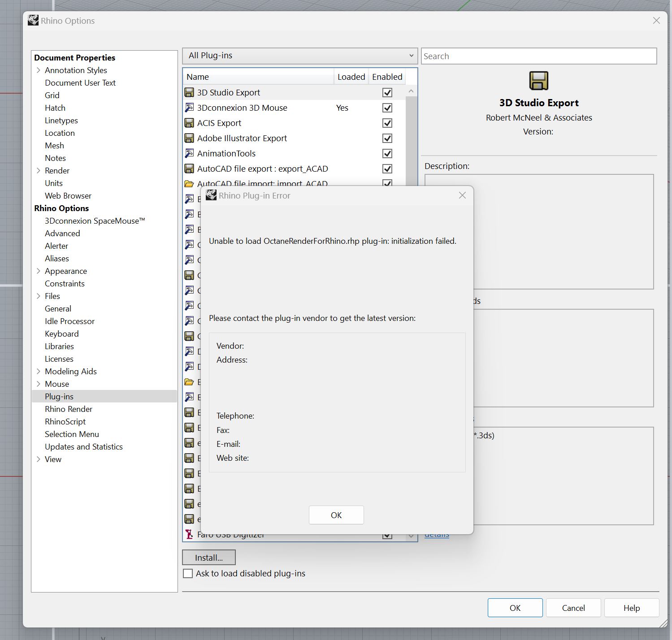672x640 pixels.
Task: Click the AutoCAD file import folder icon
Action: coord(189,183)
